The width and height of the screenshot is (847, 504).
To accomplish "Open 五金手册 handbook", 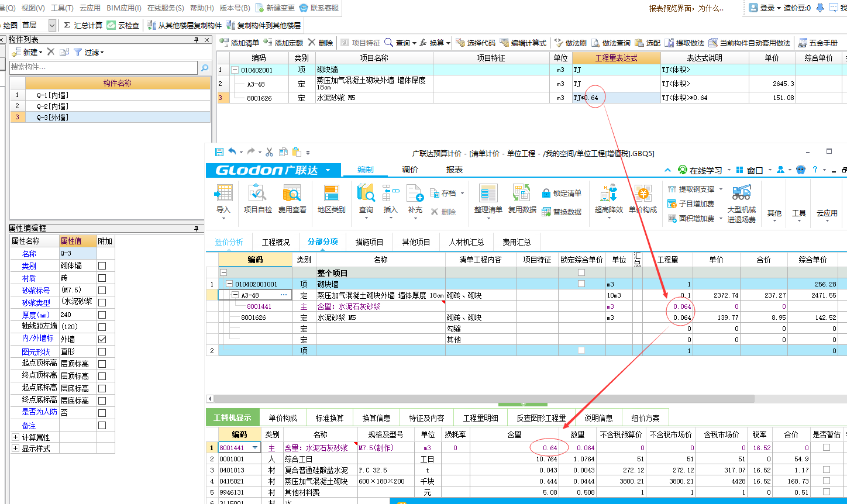I will click(x=818, y=43).
